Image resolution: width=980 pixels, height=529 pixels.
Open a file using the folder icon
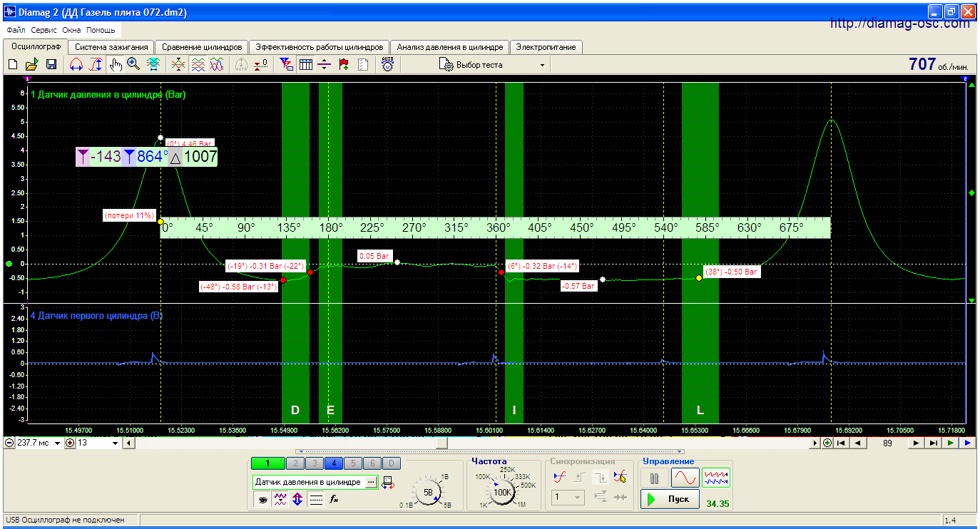pyautogui.click(x=32, y=64)
